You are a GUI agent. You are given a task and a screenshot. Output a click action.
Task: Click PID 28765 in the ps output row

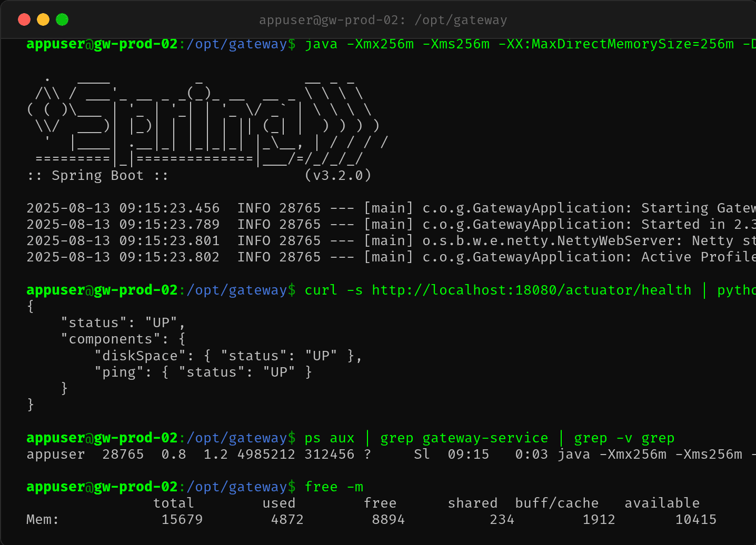(x=123, y=454)
